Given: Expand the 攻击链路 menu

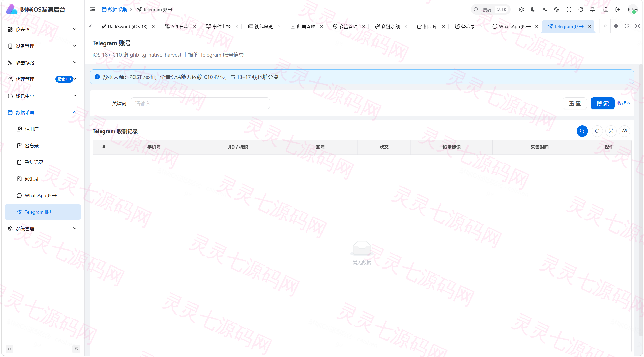Looking at the screenshot, I should click(43, 63).
